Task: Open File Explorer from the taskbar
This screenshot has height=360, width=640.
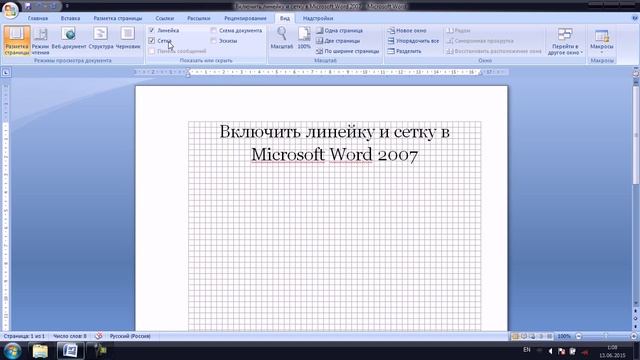Action: [x=40, y=351]
